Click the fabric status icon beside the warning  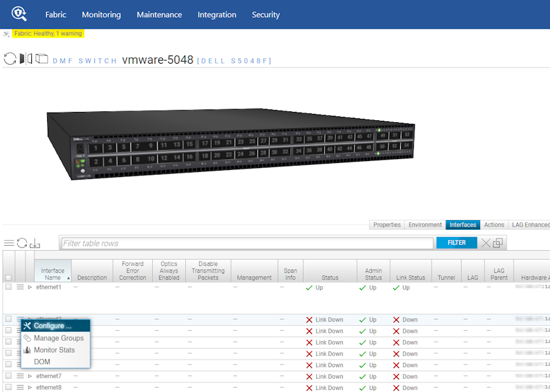tap(6, 34)
